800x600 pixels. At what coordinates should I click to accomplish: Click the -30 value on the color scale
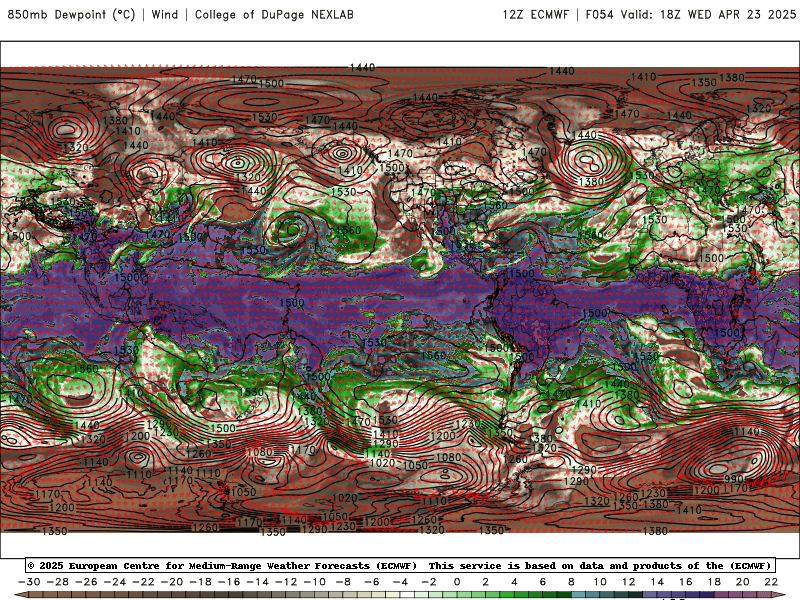[x=29, y=582]
